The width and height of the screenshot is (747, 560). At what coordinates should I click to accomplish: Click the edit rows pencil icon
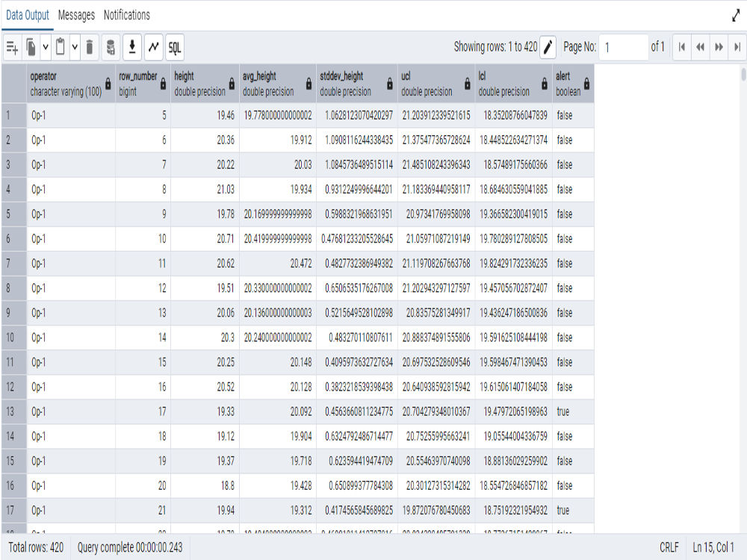548,47
